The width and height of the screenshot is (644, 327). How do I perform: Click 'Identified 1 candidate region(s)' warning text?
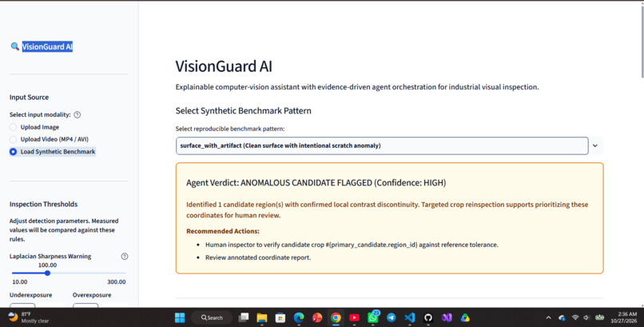coord(387,210)
